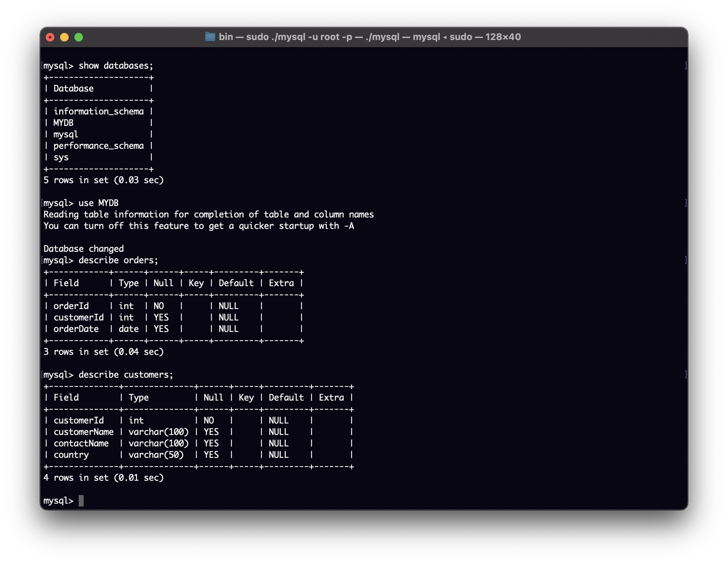The image size is (728, 563).
Task: Click the 'date' type cell
Action: pyautogui.click(x=129, y=329)
